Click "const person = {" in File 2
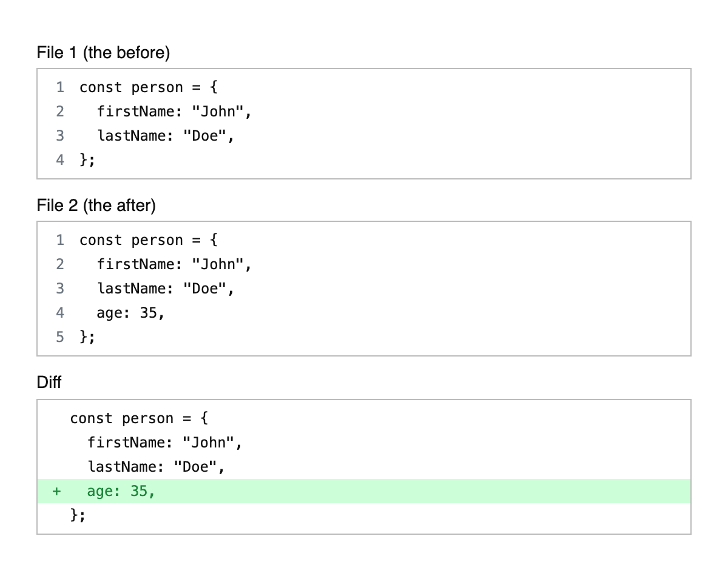The image size is (728, 576). (x=148, y=240)
